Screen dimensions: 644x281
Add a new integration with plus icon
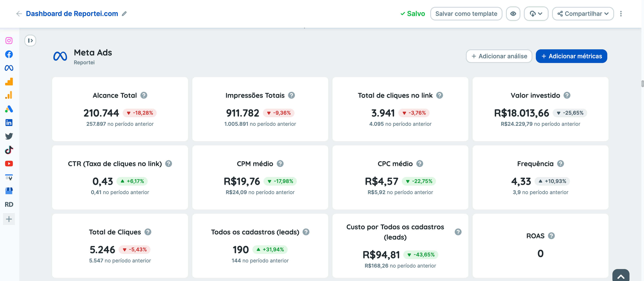[x=9, y=219]
